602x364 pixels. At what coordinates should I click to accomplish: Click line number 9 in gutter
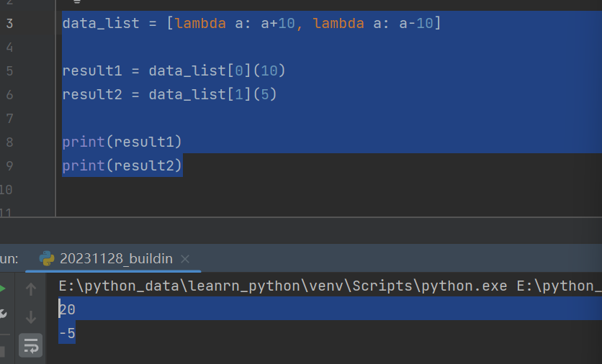point(9,166)
